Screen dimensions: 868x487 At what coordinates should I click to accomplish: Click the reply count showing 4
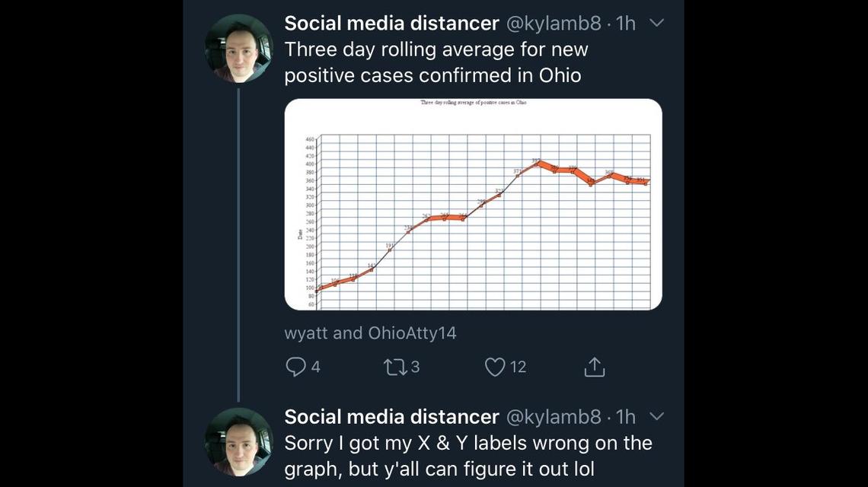pyautogui.click(x=312, y=366)
